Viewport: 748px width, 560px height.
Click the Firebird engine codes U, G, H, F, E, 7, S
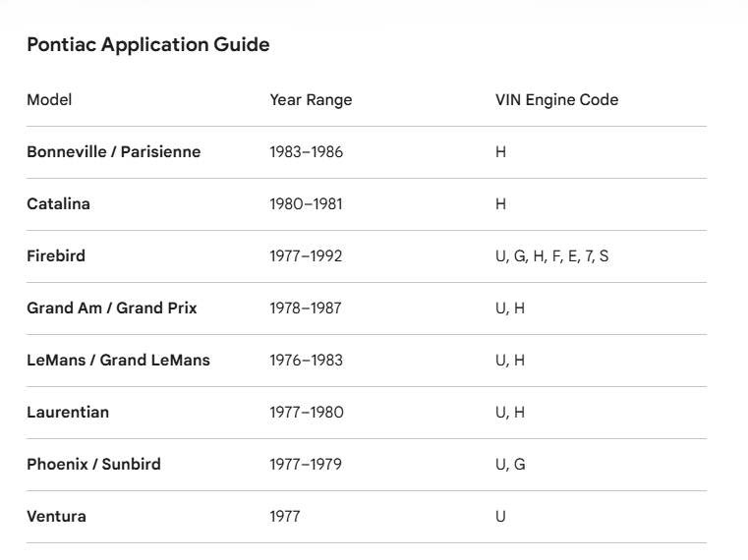(x=552, y=256)
